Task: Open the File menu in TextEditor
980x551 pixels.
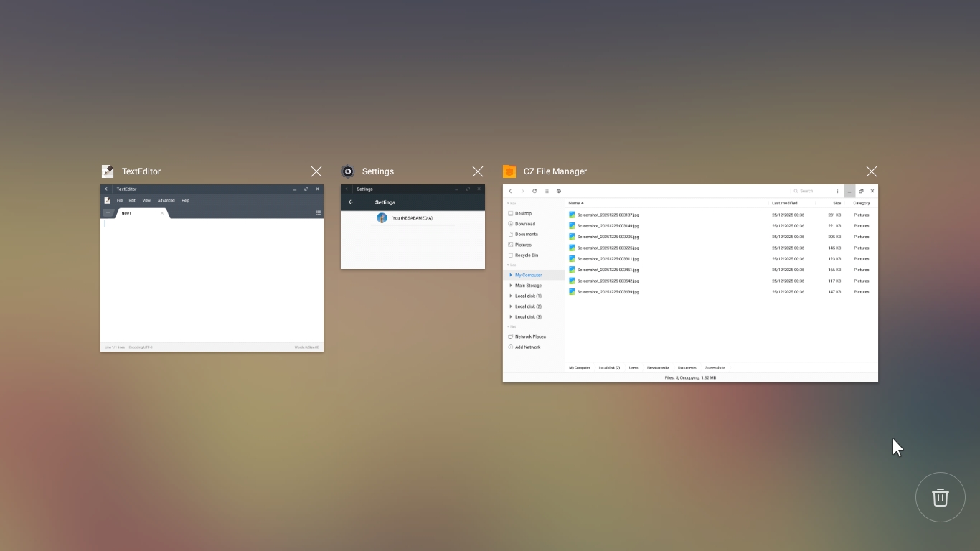Action: tap(120, 201)
